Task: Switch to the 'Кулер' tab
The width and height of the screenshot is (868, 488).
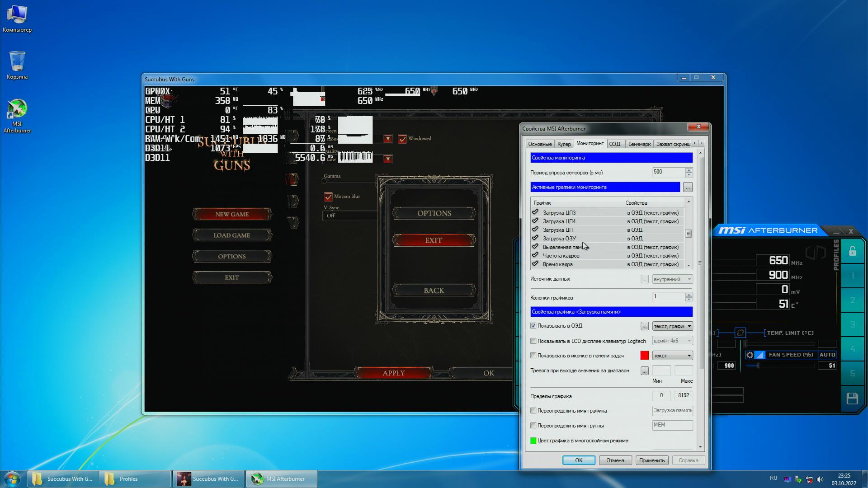Action: pos(564,144)
